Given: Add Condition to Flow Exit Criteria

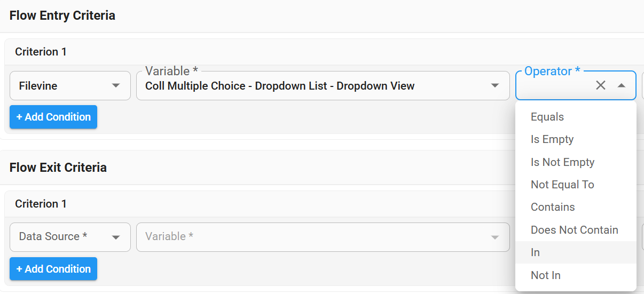Looking at the screenshot, I should point(53,269).
